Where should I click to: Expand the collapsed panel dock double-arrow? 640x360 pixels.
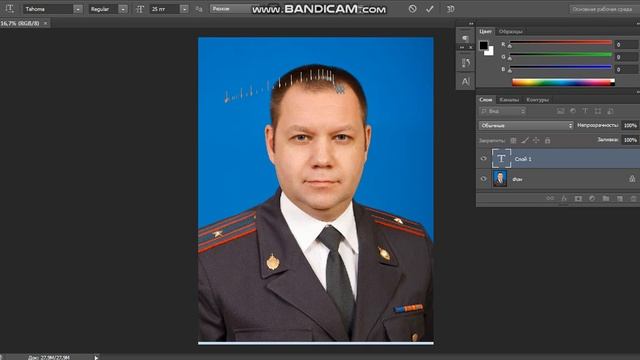(471, 24)
